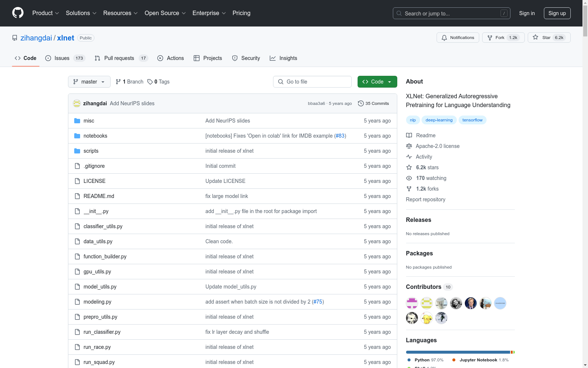Open the function_builder.py file
The image size is (588, 368).
tap(105, 256)
